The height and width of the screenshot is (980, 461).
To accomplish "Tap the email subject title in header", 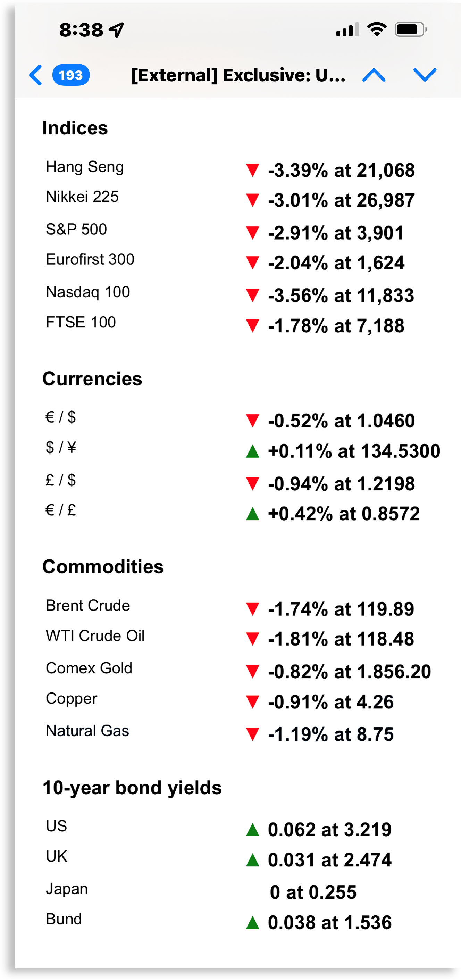I will tap(238, 75).
